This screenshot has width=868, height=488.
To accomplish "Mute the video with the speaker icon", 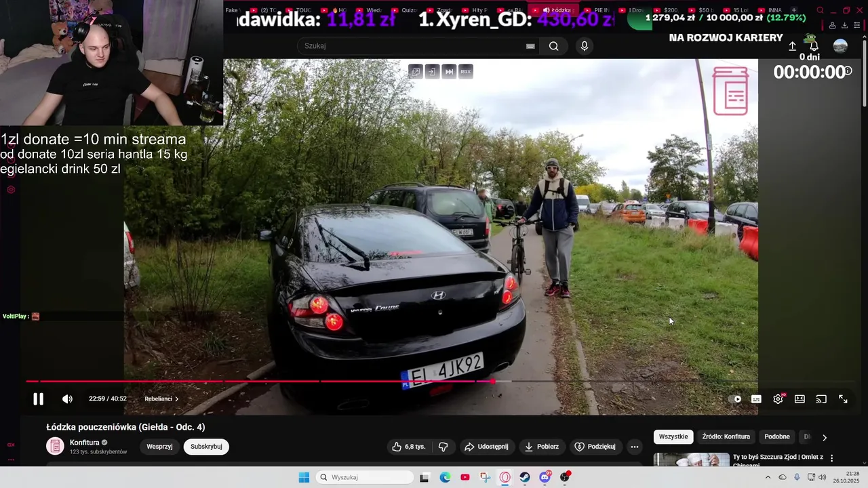I will [67, 399].
